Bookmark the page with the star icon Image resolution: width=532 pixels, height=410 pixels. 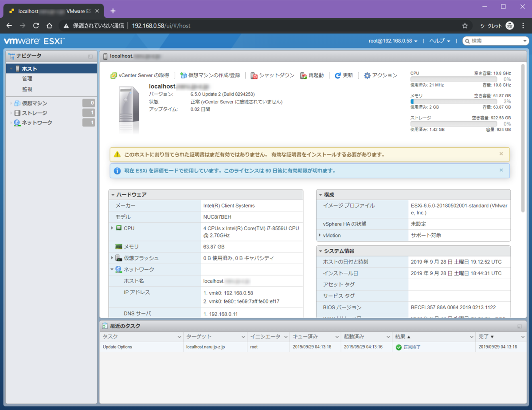coord(465,26)
